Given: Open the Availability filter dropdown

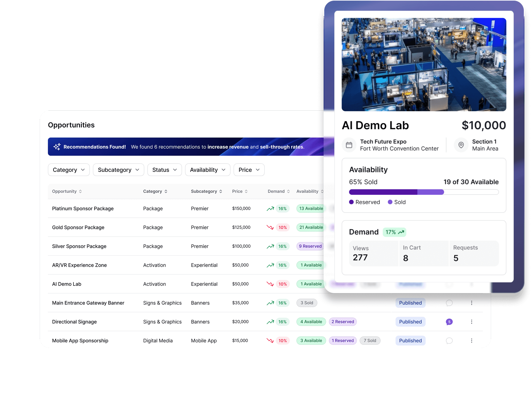Looking at the screenshot, I should tap(207, 170).
